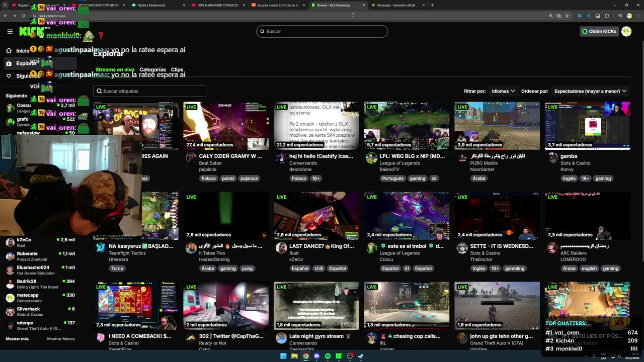The width and height of the screenshot is (644, 362).
Task: Open Coscu in the Siguiendo sidebar list
Action: [40, 108]
